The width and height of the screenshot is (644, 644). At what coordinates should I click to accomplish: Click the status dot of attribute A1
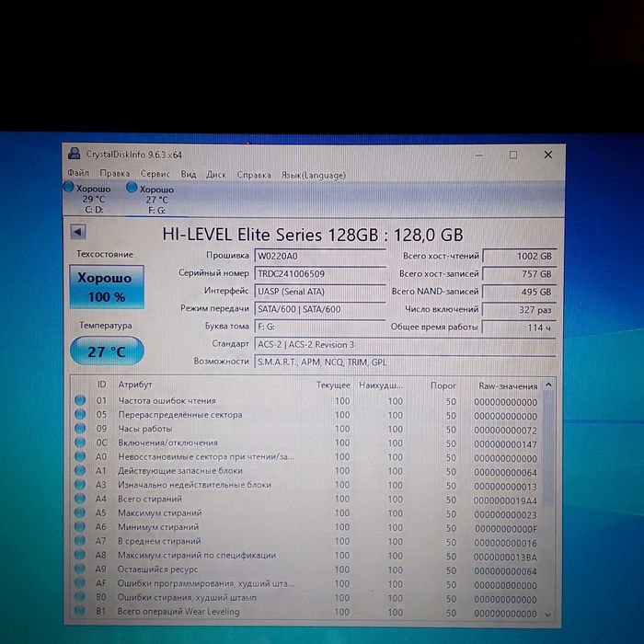click(80, 470)
